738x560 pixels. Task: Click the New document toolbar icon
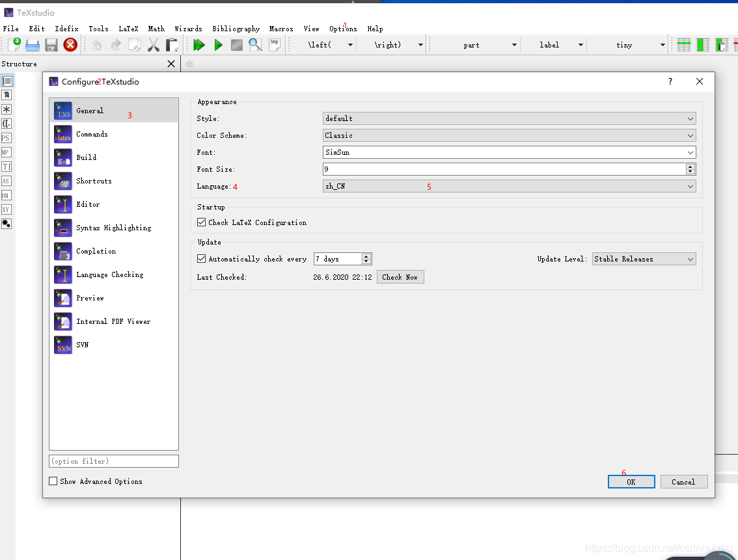click(x=14, y=45)
